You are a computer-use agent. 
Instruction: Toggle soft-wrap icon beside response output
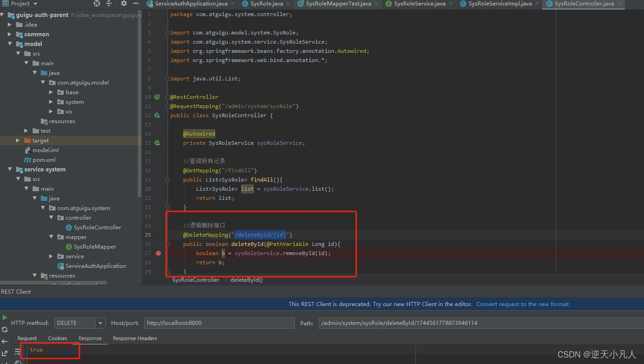tap(18, 352)
